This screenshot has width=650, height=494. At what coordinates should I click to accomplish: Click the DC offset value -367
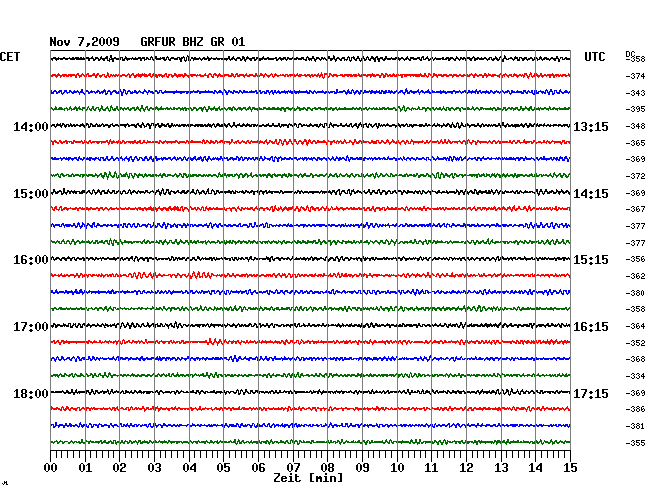[635, 209]
